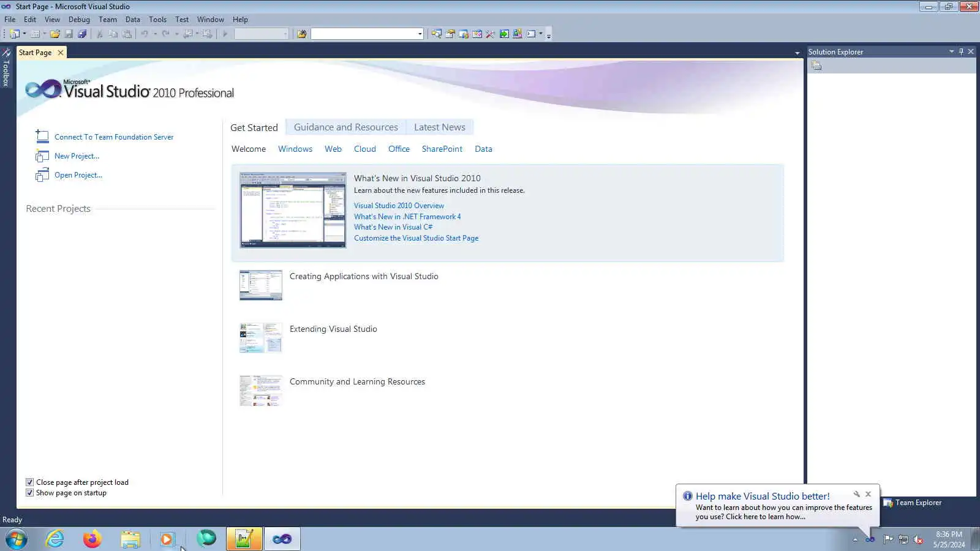Open Windows Explorer folder on taskbar
980x551 pixels.
coord(130,539)
